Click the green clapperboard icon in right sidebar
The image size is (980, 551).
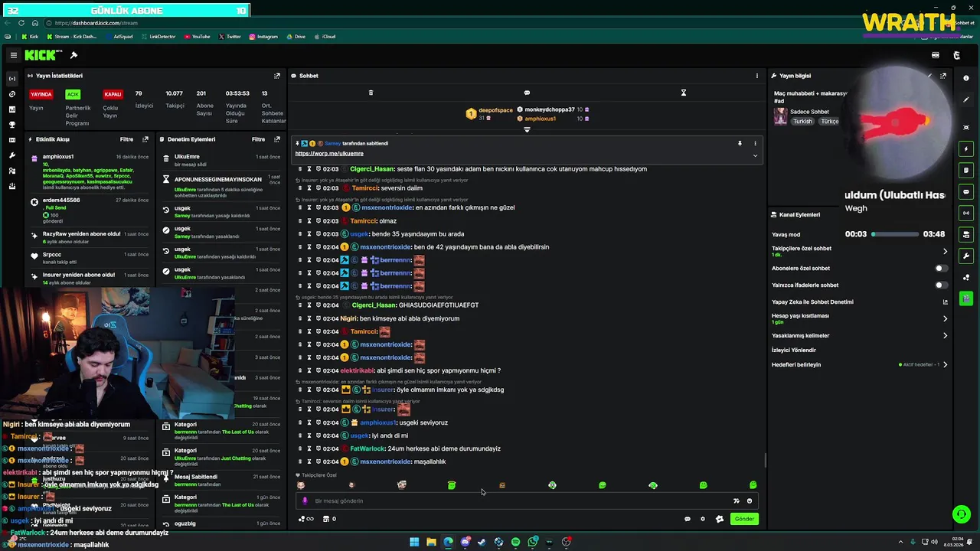click(x=966, y=298)
